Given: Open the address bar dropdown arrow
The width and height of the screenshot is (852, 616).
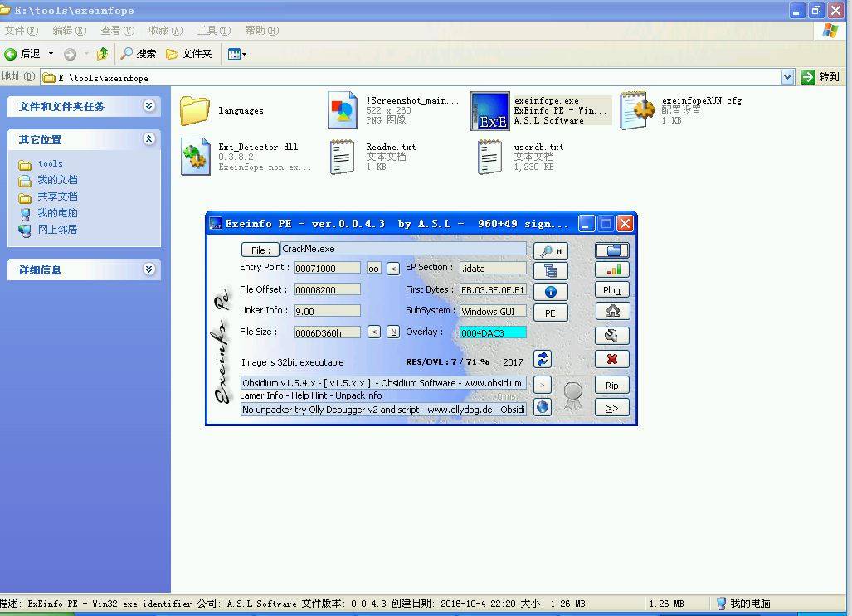Looking at the screenshot, I should [x=788, y=77].
